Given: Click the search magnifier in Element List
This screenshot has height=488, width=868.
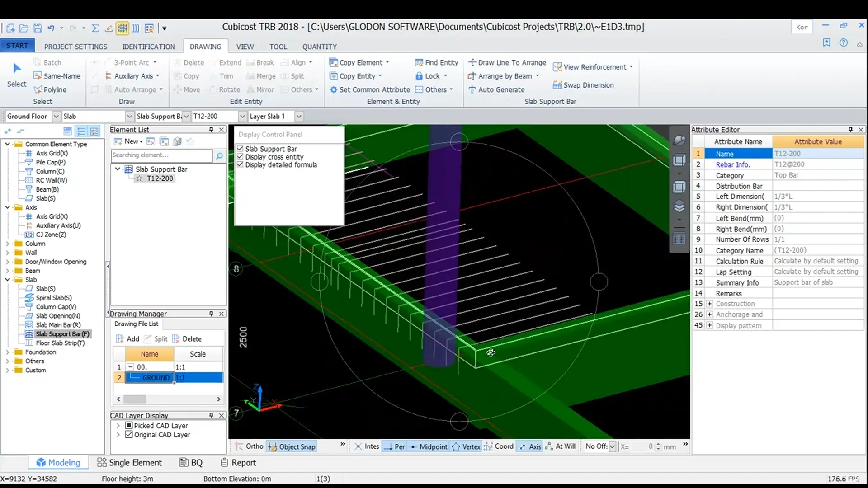Looking at the screenshot, I should coord(219,155).
